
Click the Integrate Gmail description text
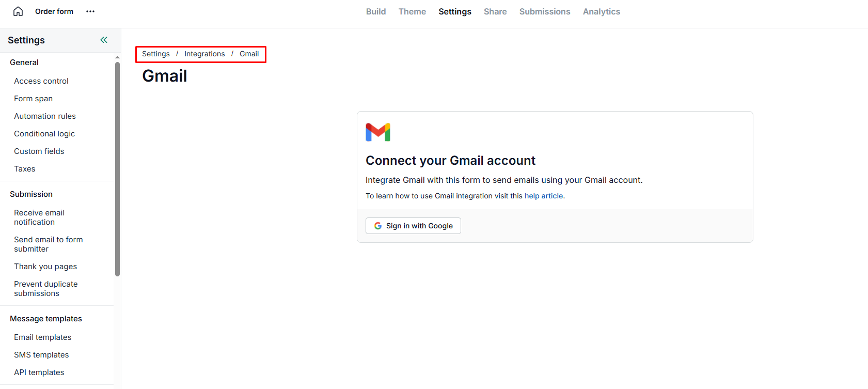pos(504,180)
